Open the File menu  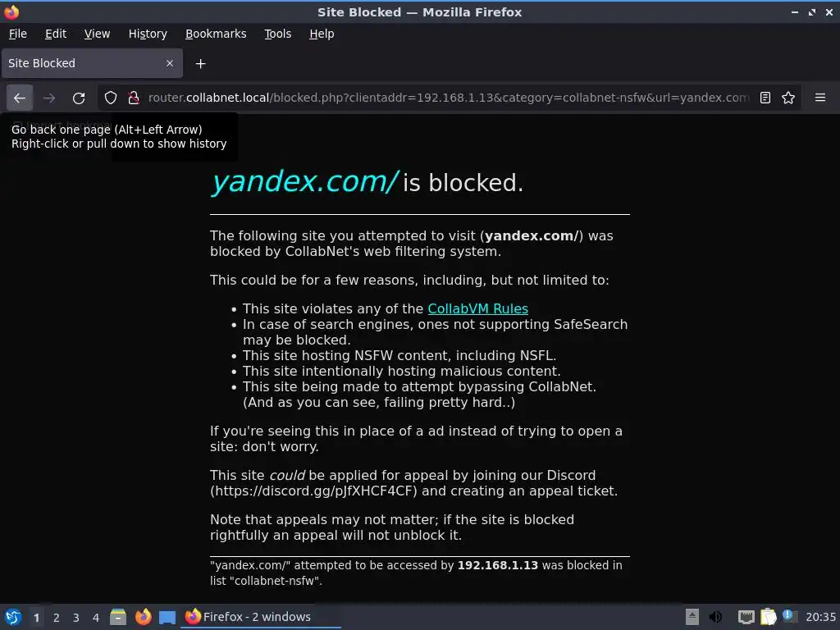[18, 34]
